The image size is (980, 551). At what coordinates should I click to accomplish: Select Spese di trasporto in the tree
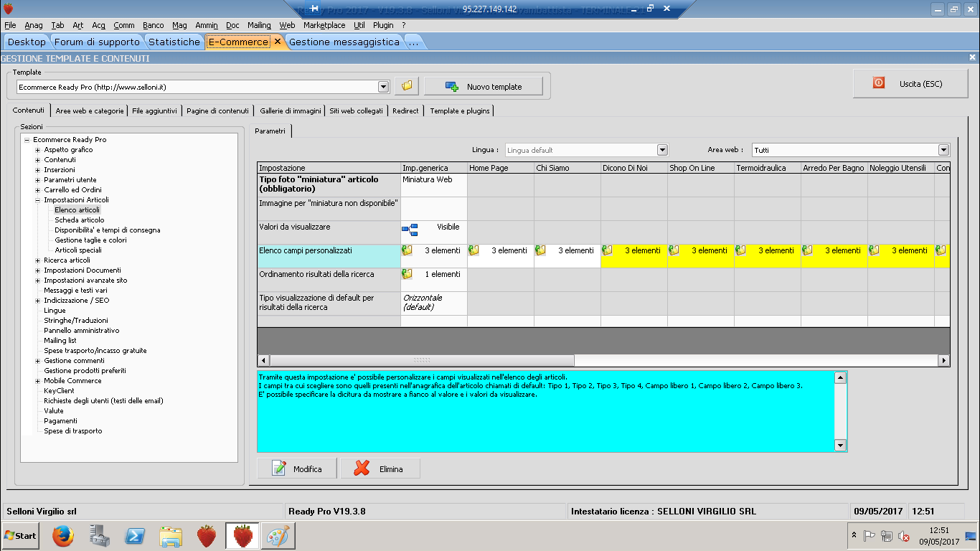[x=73, y=431]
